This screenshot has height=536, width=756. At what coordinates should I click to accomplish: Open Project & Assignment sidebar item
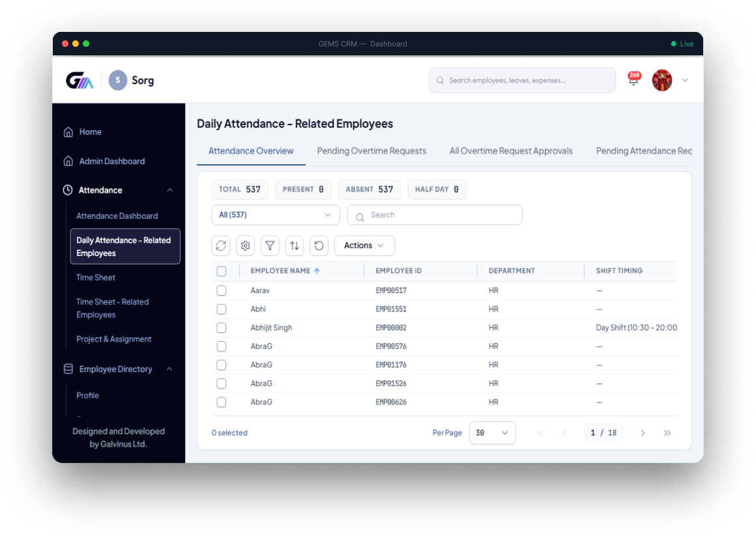tap(114, 339)
